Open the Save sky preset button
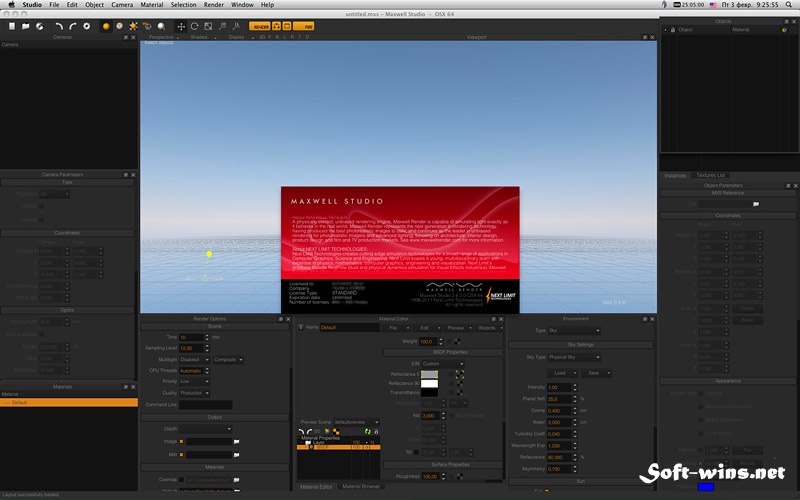The image size is (800, 500). (x=596, y=373)
